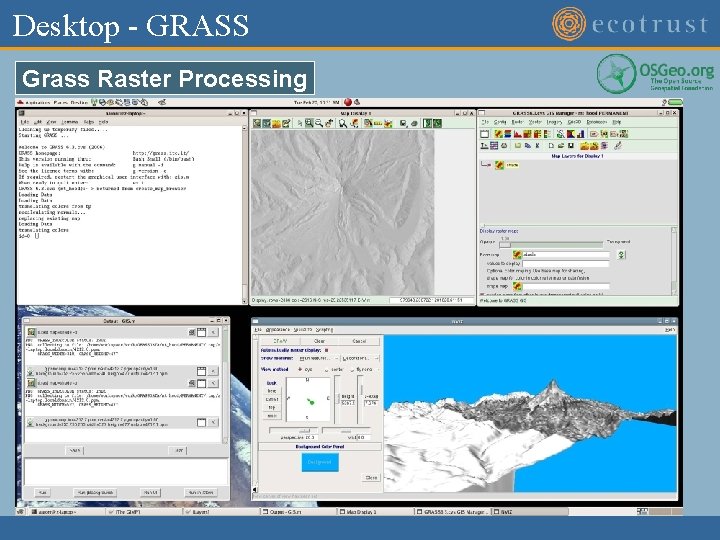Click Display active layers icon in Map Display
This screenshot has height=540, width=720.
click(x=257, y=123)
